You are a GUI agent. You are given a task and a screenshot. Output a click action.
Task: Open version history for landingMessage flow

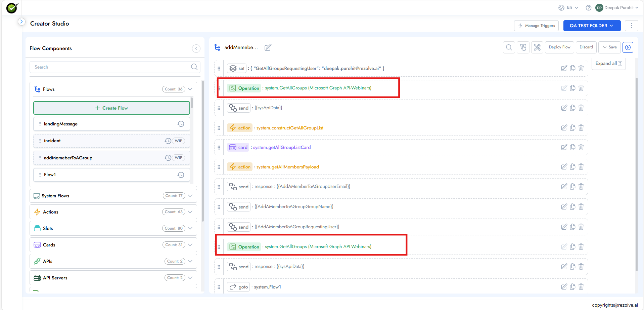point(181,124)
